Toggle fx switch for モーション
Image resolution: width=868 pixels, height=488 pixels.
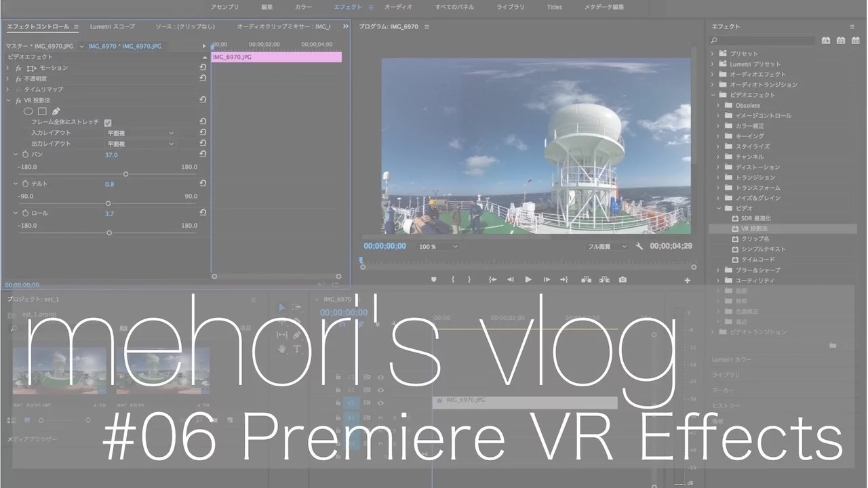coord(18,68)
